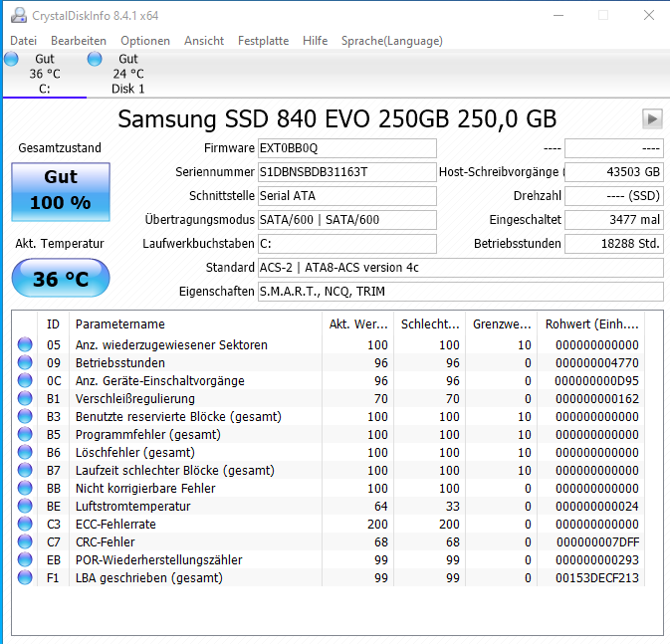The width and height of the screenshot is (670, 644).
Task: Click the ID column header
Action: click(x=54, y=324)
